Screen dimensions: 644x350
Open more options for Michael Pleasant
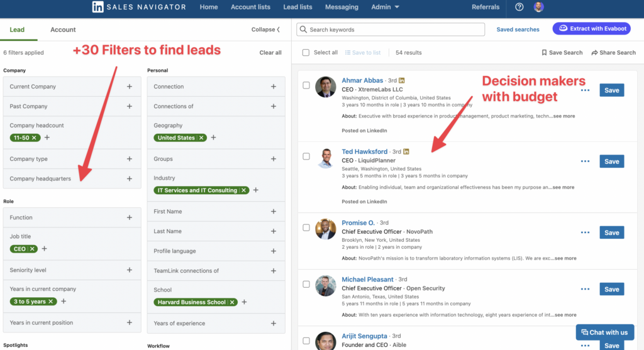585,289
